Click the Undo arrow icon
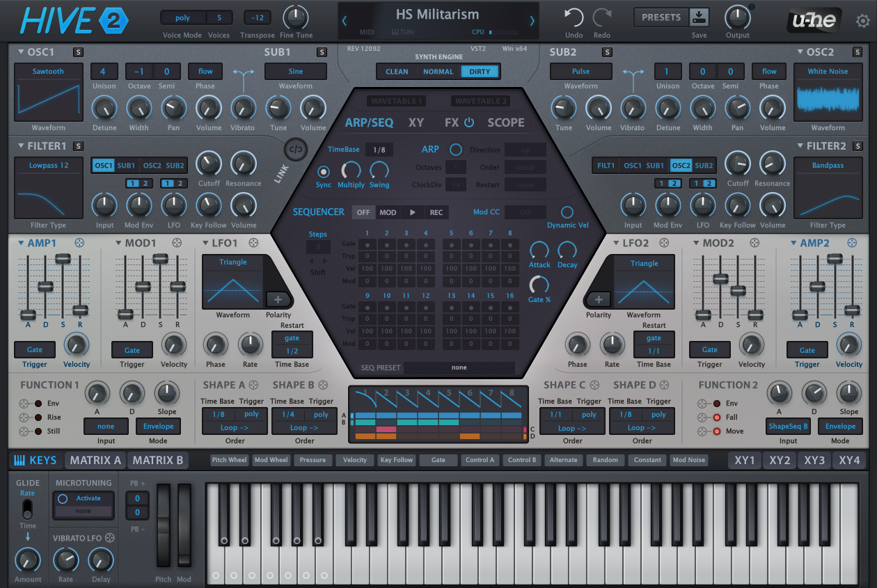Image resolution: width=877 pixels, height=588 pixels. pos(573,17)
